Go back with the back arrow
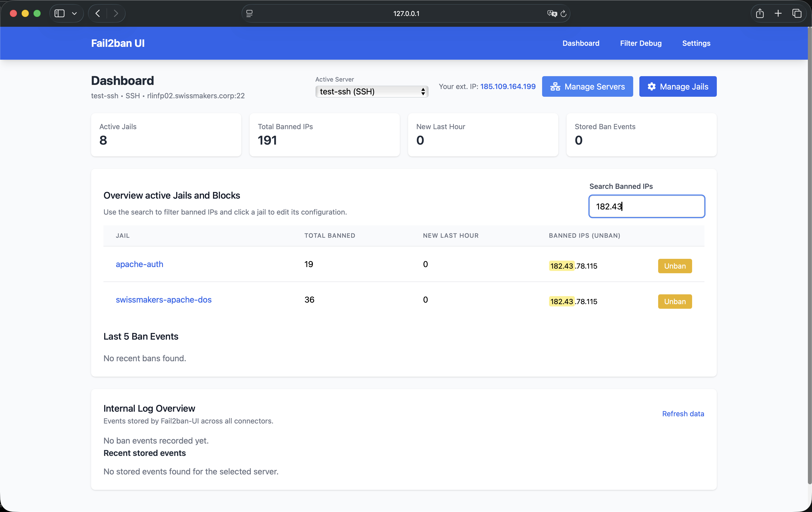The image size is (812, 512). [98, 13]
